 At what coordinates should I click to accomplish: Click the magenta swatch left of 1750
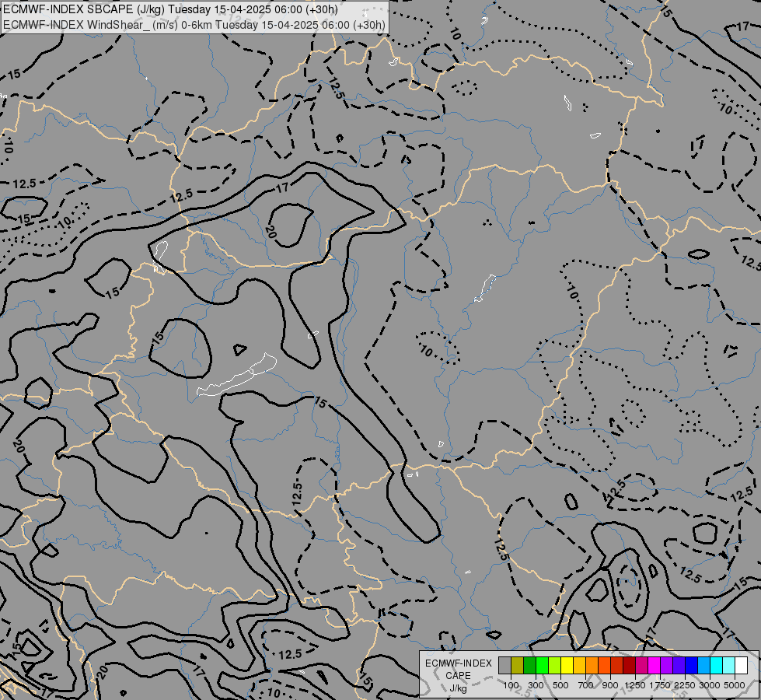(x=655, y=665)
